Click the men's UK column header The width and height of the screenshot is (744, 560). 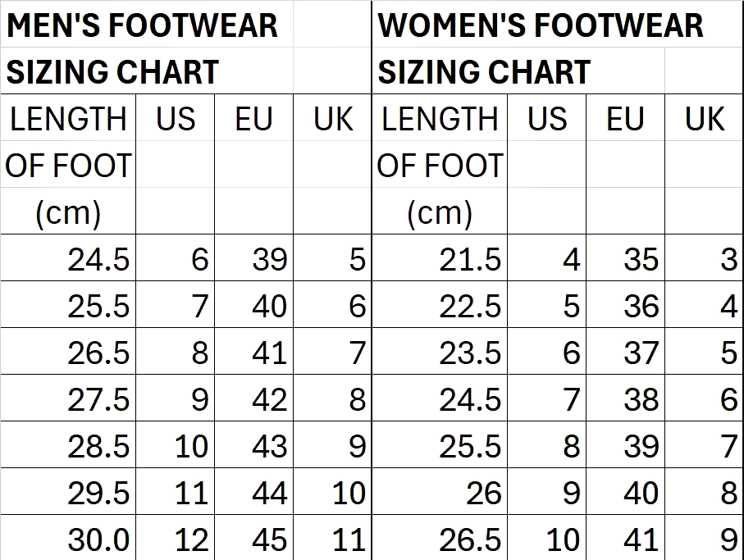point(332,120)
